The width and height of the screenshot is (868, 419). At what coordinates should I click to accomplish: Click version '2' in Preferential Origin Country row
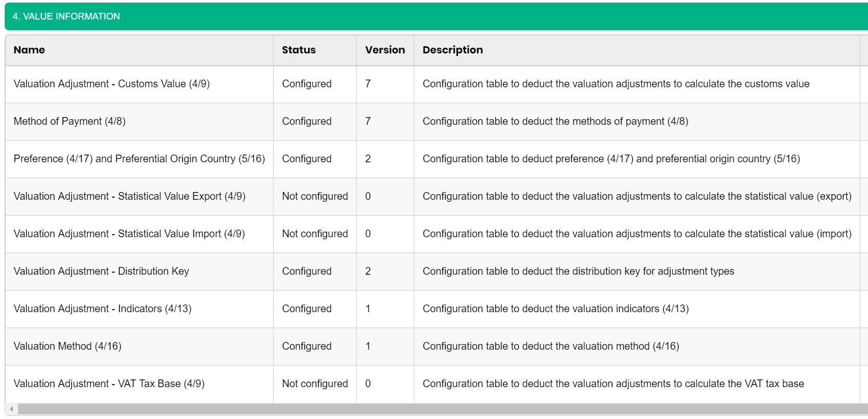click(x=368, y=159)
